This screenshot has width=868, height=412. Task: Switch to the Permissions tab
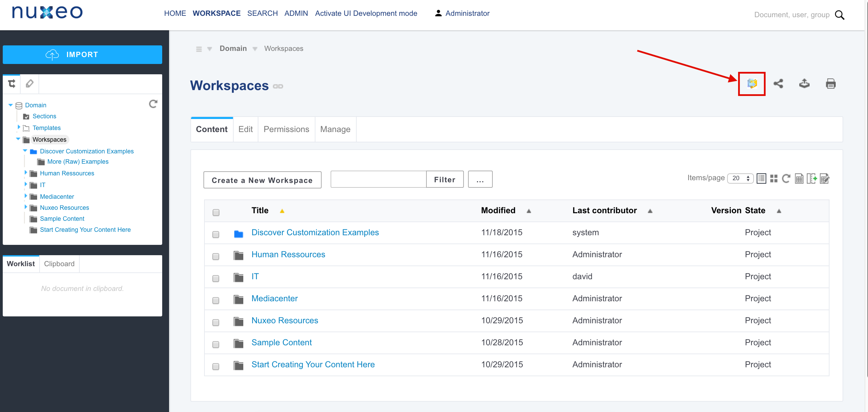click(x=286, y=129)
